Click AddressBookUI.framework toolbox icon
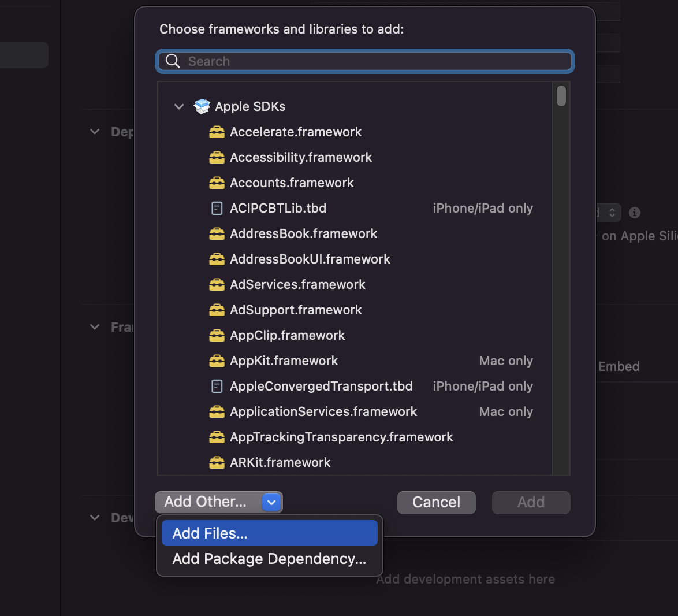The height and width of the screenshot is (616, 678). point(217,259)
